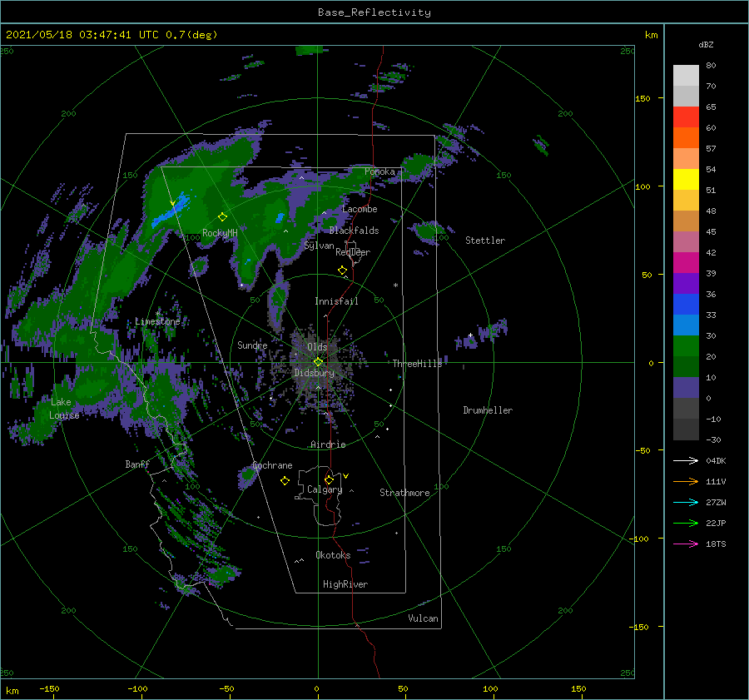Click the -30 value on dBZ scale
The image size is (749, 700).
713,439
